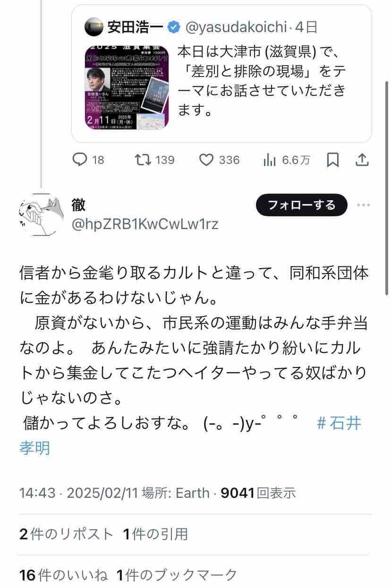This screenshot has height=588, width=391.
Task: Open the #石井孝明 hashtag link
Action: point(191,434)
